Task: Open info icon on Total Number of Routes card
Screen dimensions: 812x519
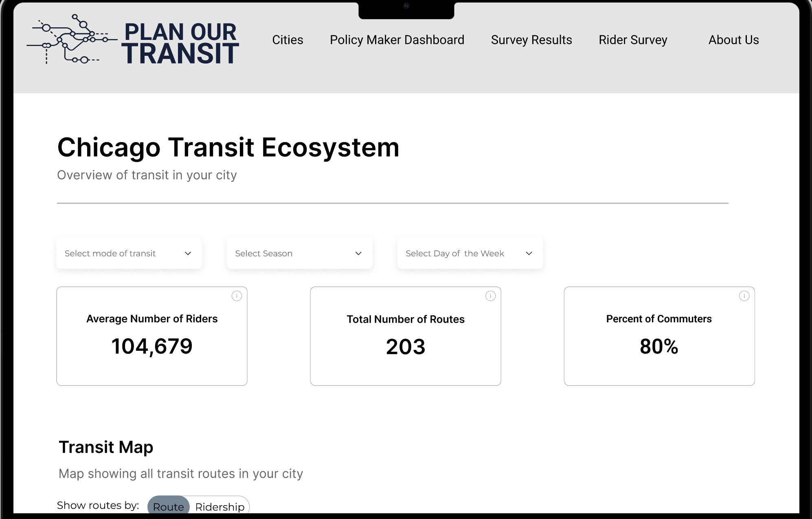Action: click(x=490, y=296)
